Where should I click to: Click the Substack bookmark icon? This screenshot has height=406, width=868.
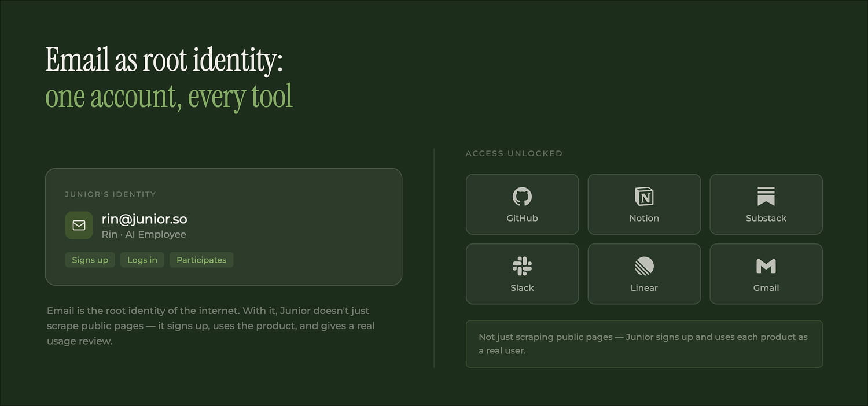766,197
